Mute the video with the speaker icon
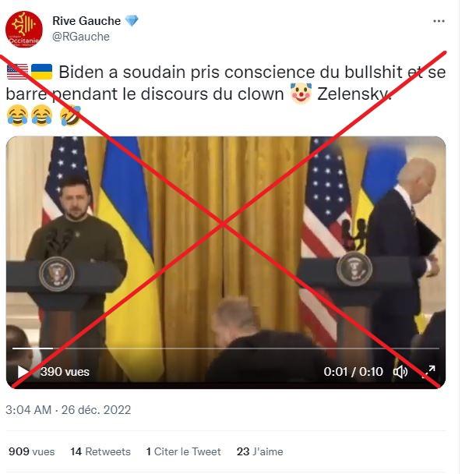The height and width of the screenshot is (474, 476). click(x=400, y=372)
